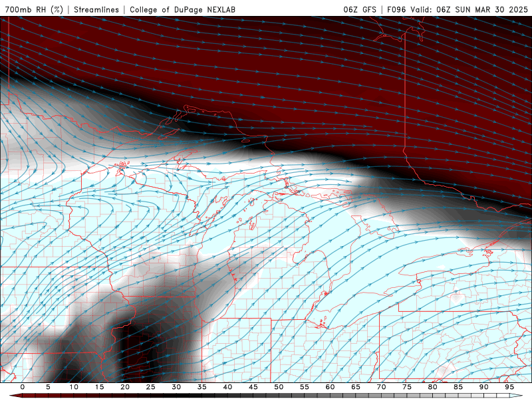The width and height of the screenshot is (532, 399).
Task: Click the colorbar label "90"
Action: [484, 387]
